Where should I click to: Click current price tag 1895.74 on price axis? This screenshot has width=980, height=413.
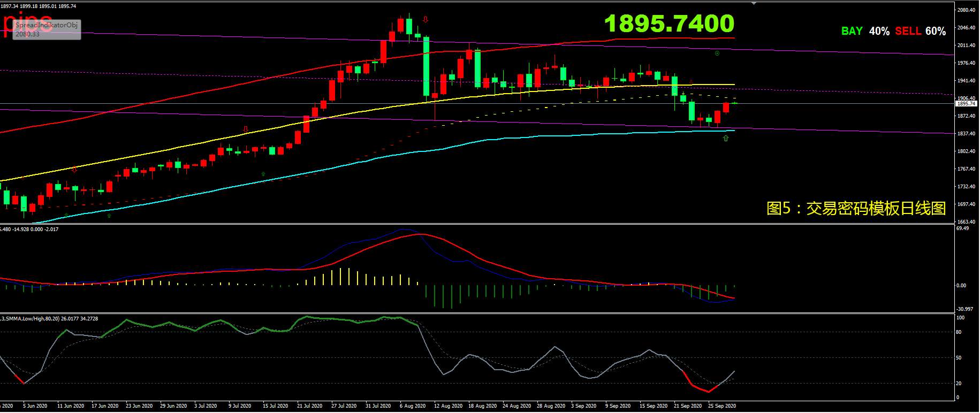pos(967,104)
